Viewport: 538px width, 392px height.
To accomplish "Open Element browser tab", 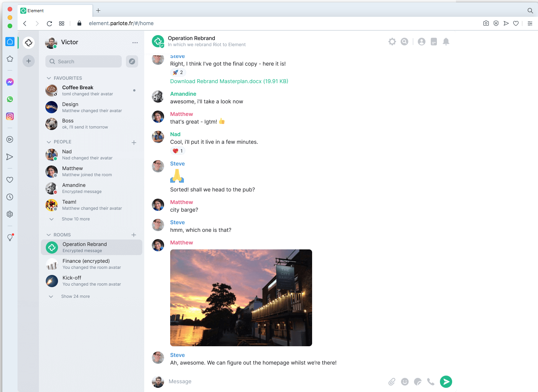I will [55, 11].
